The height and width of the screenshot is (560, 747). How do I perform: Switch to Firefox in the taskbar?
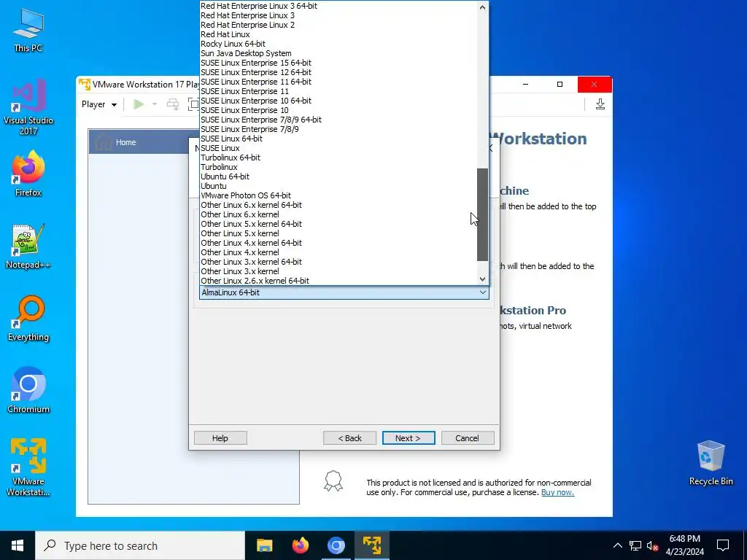(300, 545)
